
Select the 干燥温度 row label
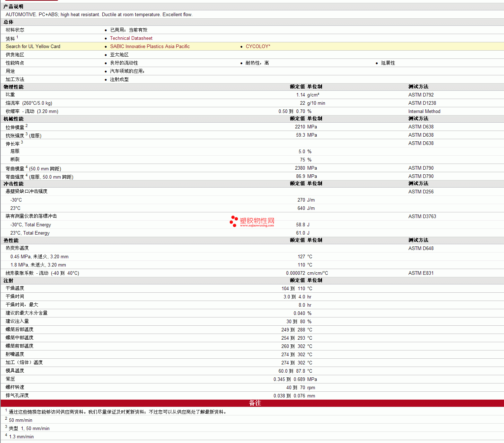tap(15, 288)
